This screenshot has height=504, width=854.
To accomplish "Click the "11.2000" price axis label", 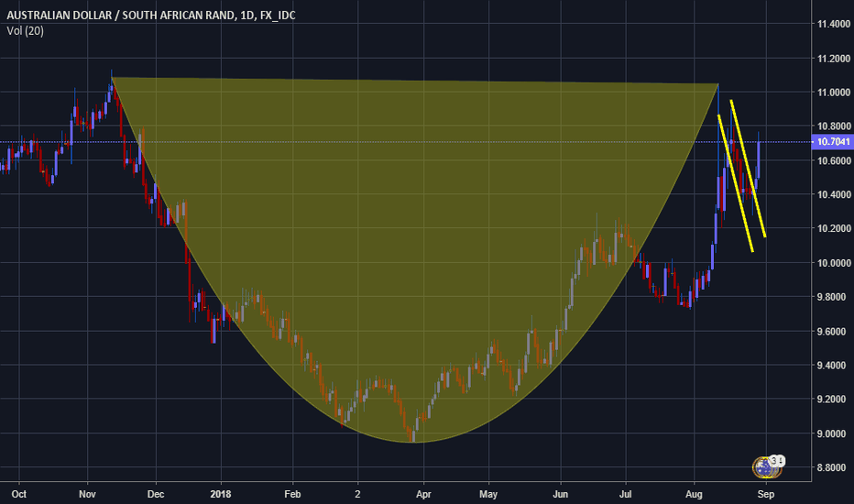I will click(833, 59).
